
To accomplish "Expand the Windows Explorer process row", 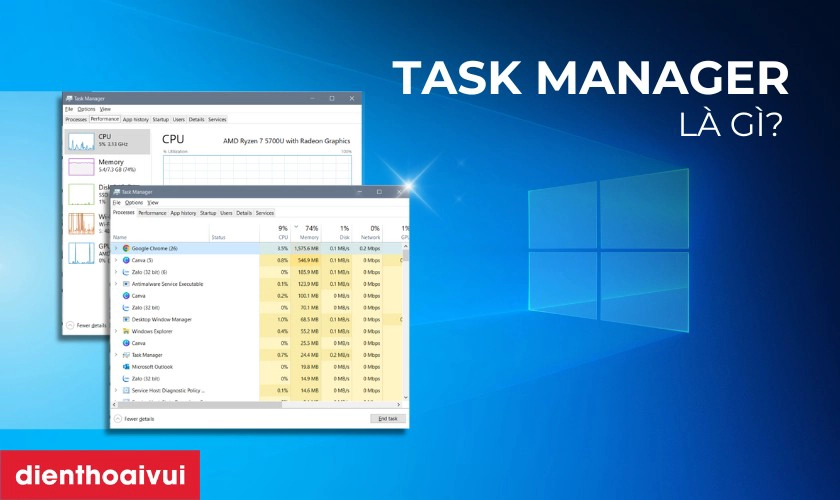I will (116, 331).
